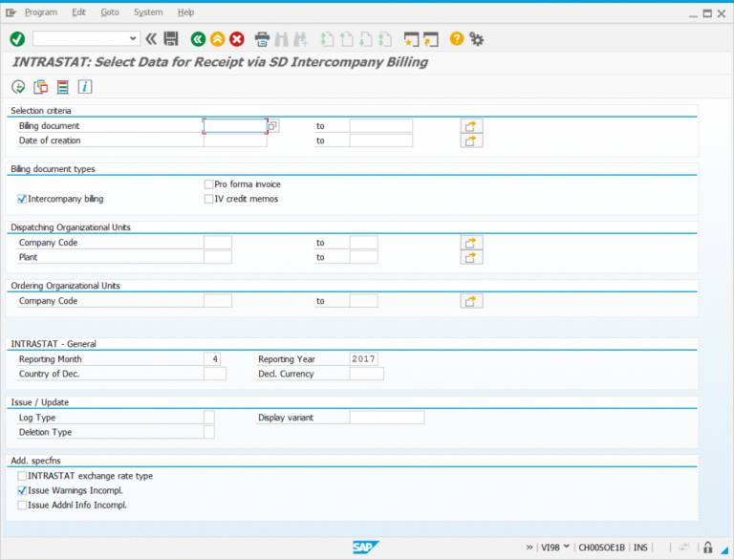Click the green Enter checkmark icon
This screenshot has width=734, height=560.
(x=17, y=39)
